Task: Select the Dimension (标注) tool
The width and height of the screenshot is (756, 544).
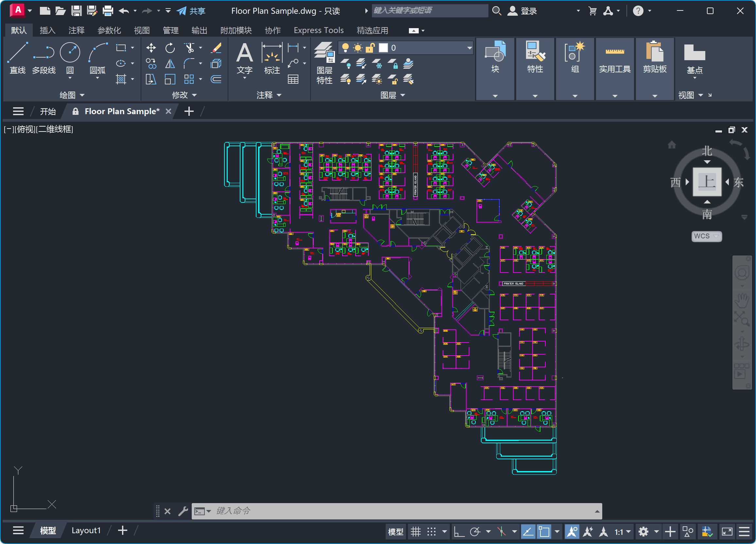Action: [x=272, y=58]
